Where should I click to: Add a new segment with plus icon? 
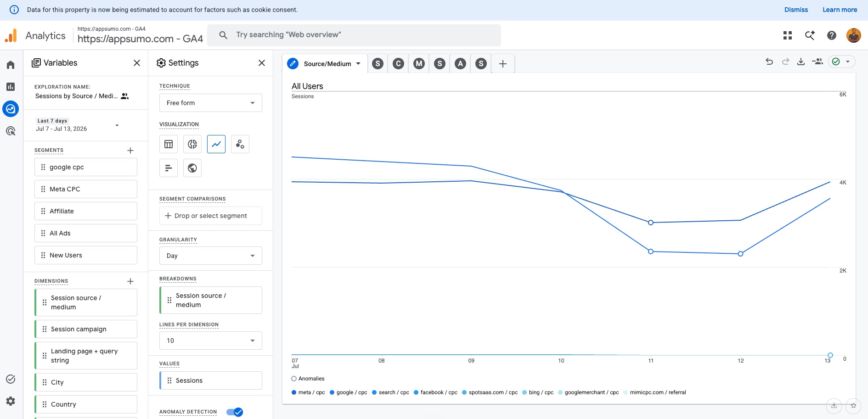pyautogui.click(x=130, y=151)
